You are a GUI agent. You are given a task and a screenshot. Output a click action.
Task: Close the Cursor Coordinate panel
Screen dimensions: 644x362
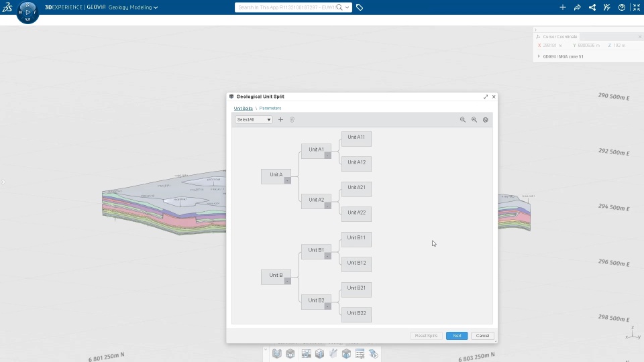(640, 37)
